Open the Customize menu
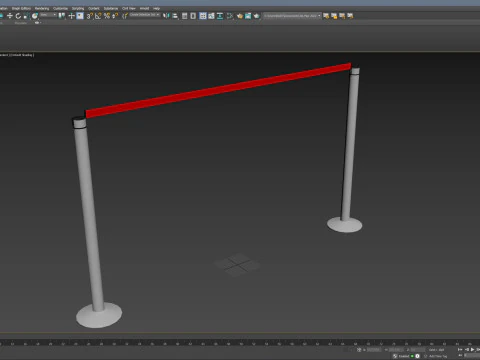The width and height of the screenshot is (480, 360). [60, 8]
